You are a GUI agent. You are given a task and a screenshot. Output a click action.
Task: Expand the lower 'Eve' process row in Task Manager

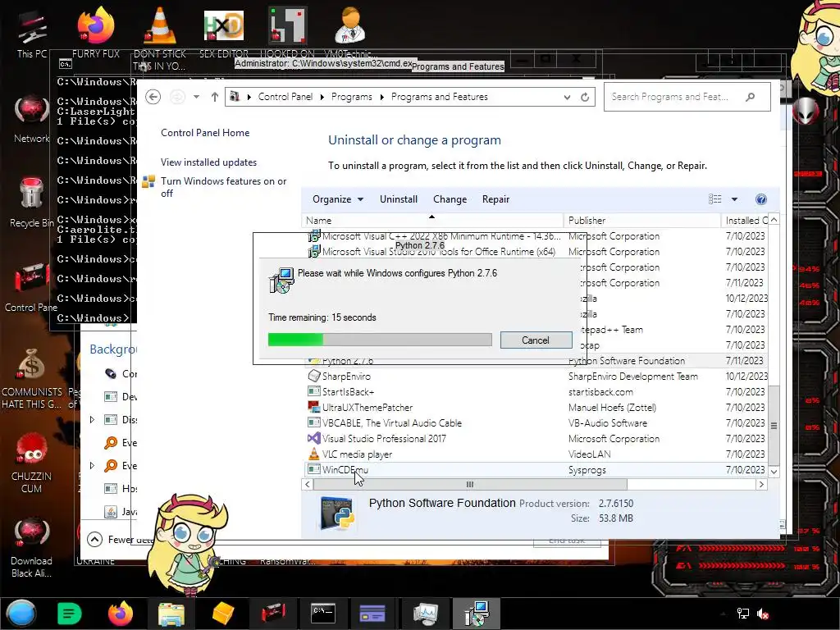point(92,466)
